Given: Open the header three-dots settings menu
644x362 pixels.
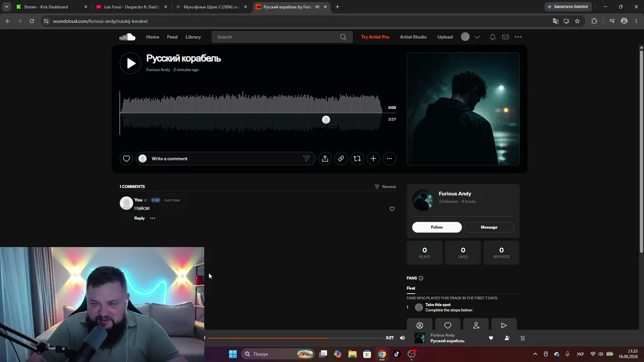Looking at the screenshot, I should [518, 37].
